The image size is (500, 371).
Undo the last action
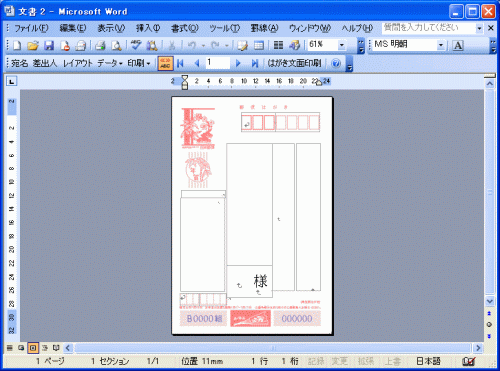(192, 45)
